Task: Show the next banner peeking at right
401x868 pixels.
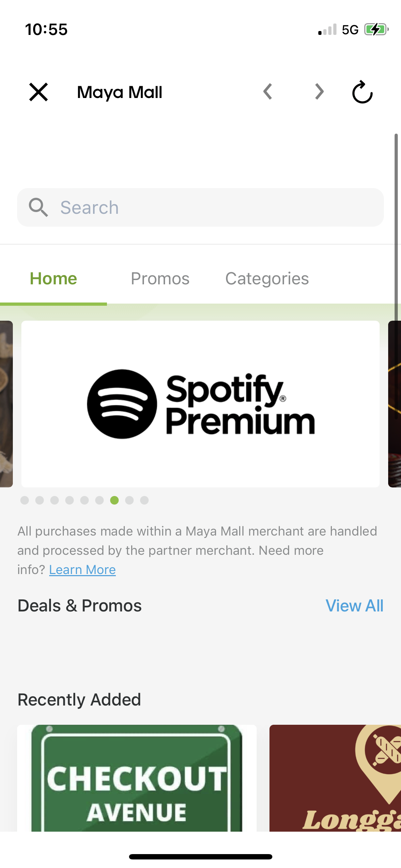Action: click(395, 404)
